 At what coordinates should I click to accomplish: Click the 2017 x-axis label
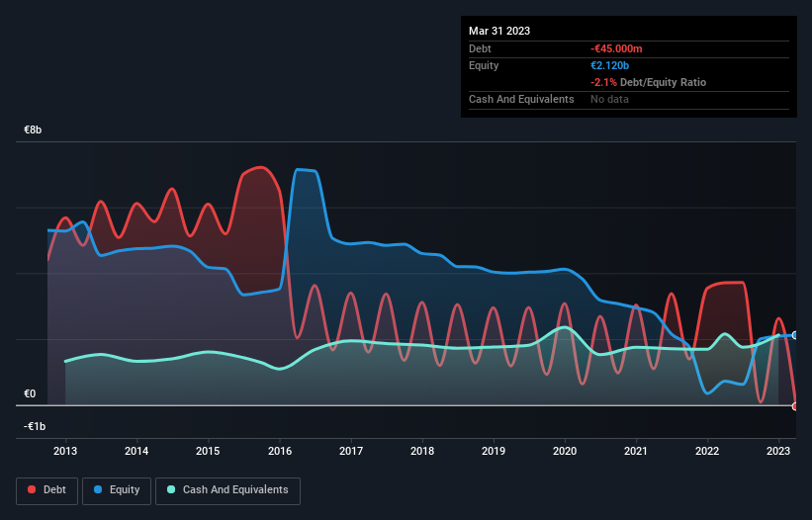pyautogui.click(x=351, y=451)
